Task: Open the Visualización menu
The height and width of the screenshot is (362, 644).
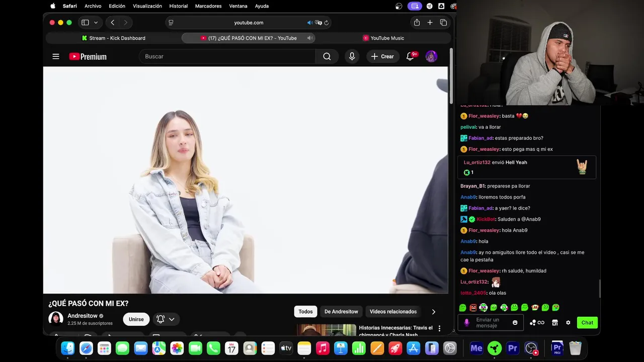Action: (x=147, y=6)
